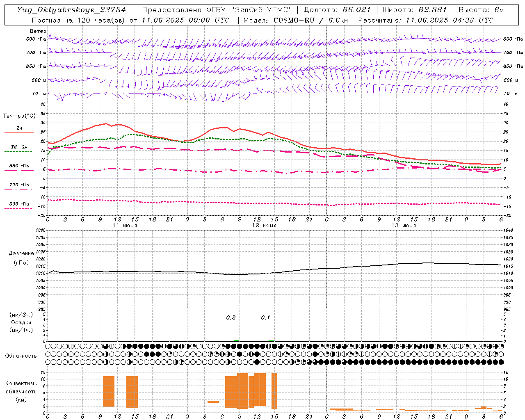Click the '10 м' wind level label on the left
Viewport: 525px width, 420px height.
point(39,94)
